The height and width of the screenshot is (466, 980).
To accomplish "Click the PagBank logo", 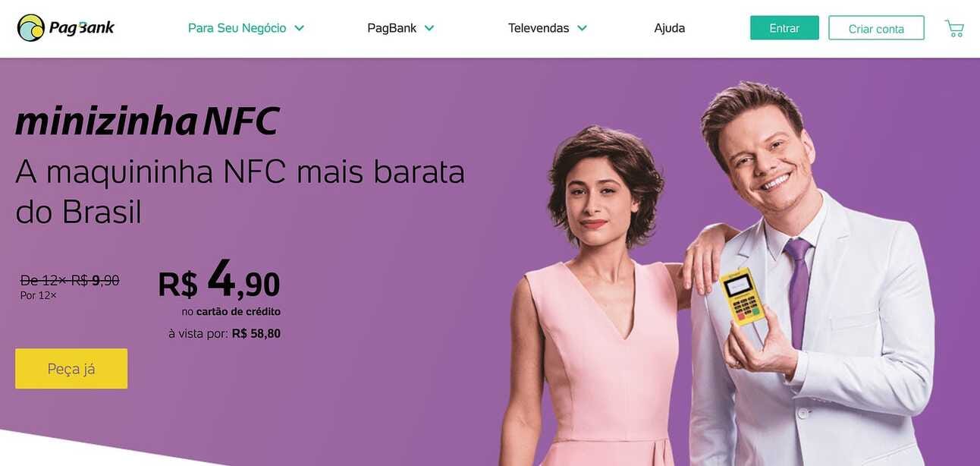I will click(66, 28).
